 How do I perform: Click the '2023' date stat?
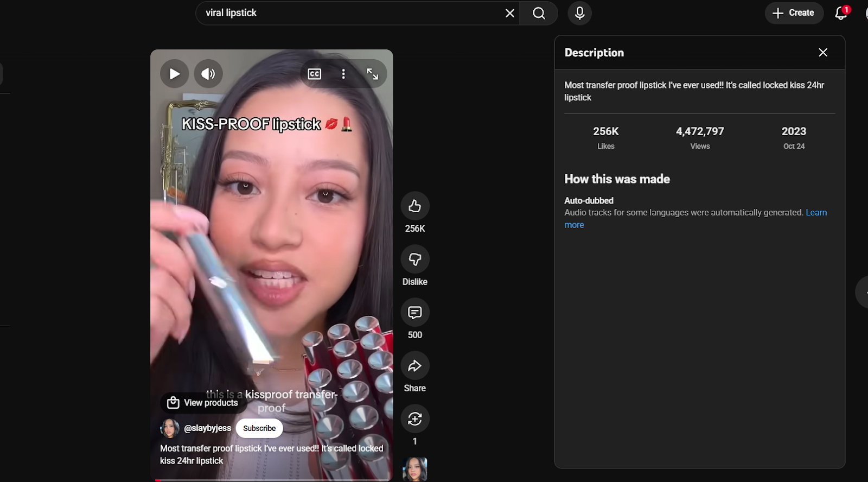(794, 131)
